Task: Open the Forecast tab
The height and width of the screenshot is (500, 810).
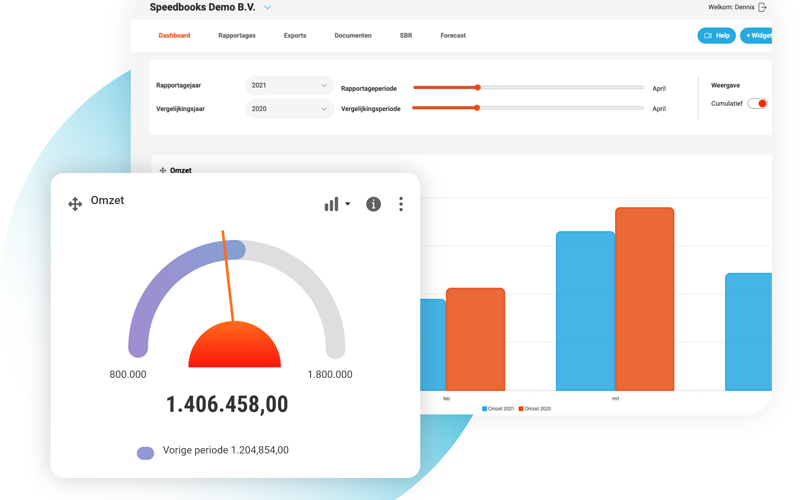Action: coord(453,36)
